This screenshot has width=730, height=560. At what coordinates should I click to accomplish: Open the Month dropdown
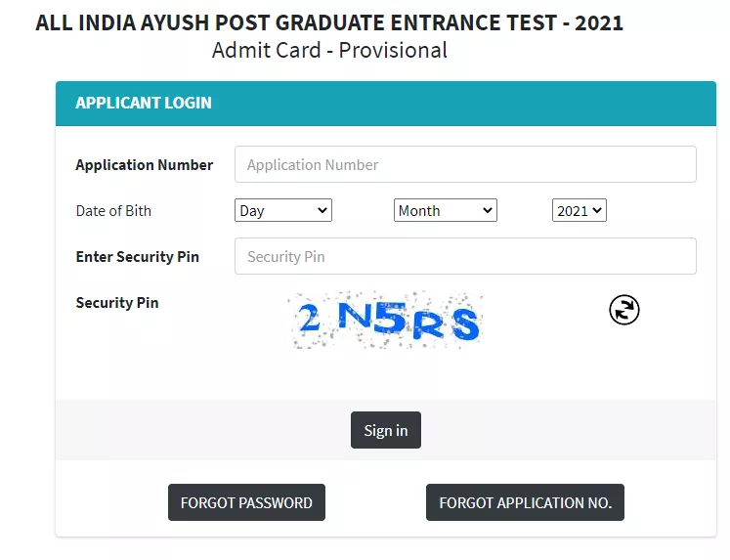click(445, 210)
